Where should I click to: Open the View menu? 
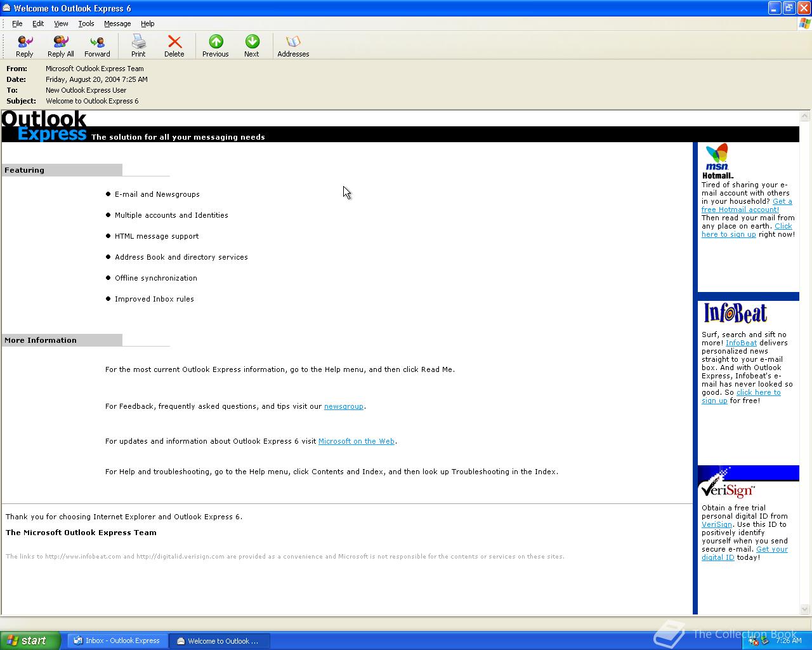(x=61, y=23)
